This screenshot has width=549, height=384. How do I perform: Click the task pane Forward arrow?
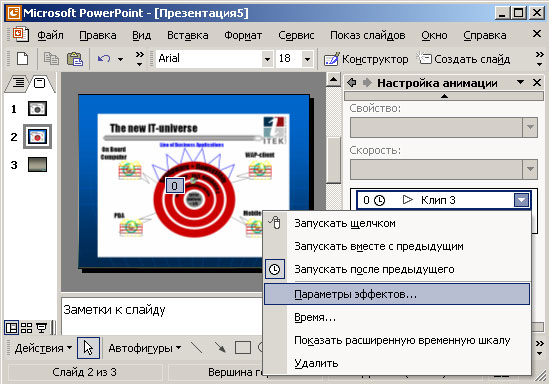[367, 83]
